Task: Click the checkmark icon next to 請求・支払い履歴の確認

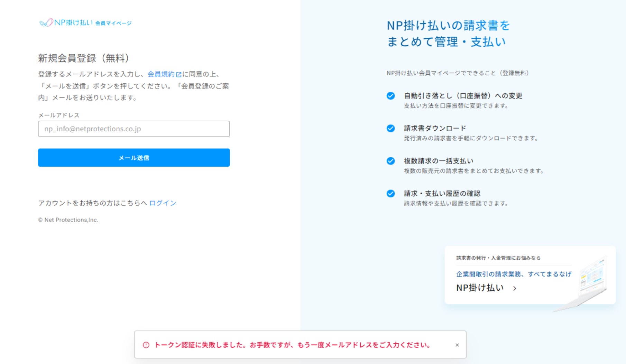Action: pos(391,193)
